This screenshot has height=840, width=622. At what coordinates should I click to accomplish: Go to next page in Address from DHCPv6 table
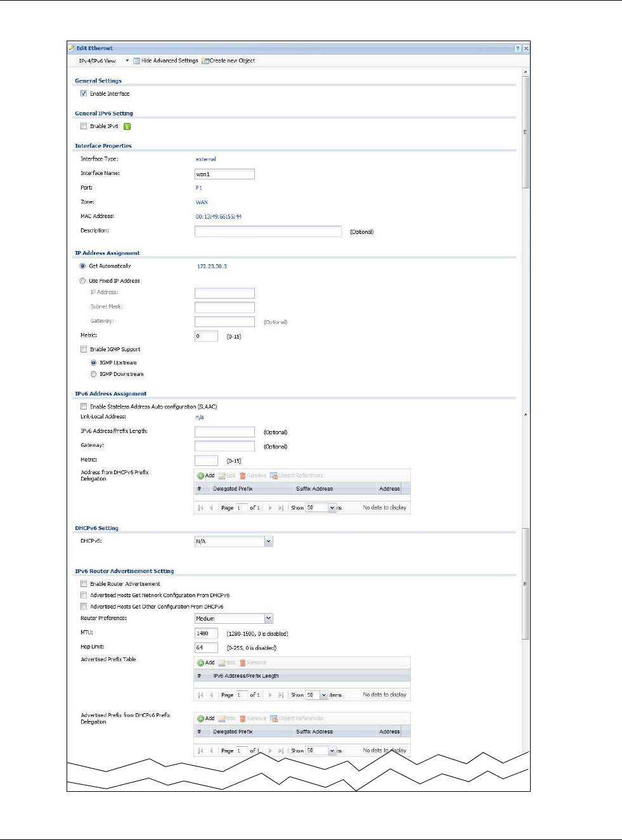pos(270,508)
